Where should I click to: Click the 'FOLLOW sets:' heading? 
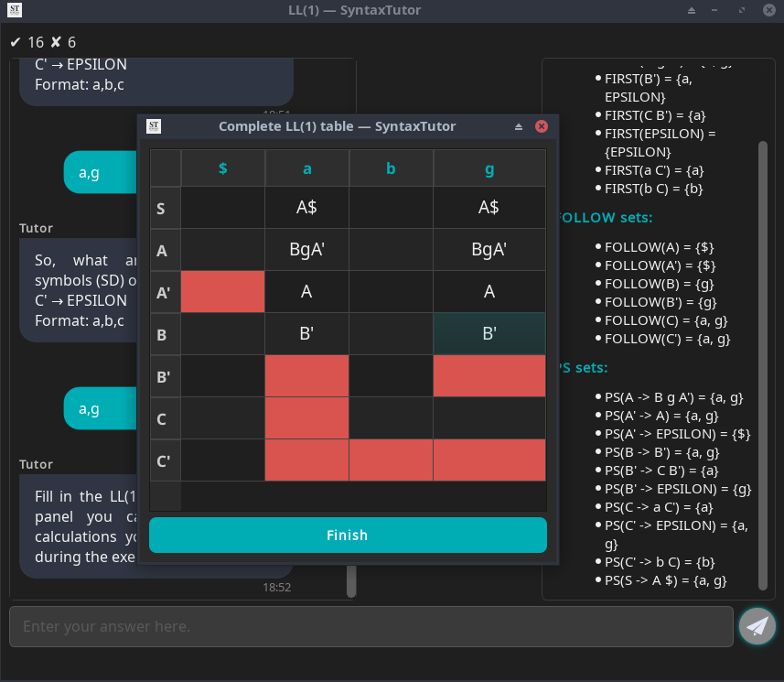click(605, 218)
